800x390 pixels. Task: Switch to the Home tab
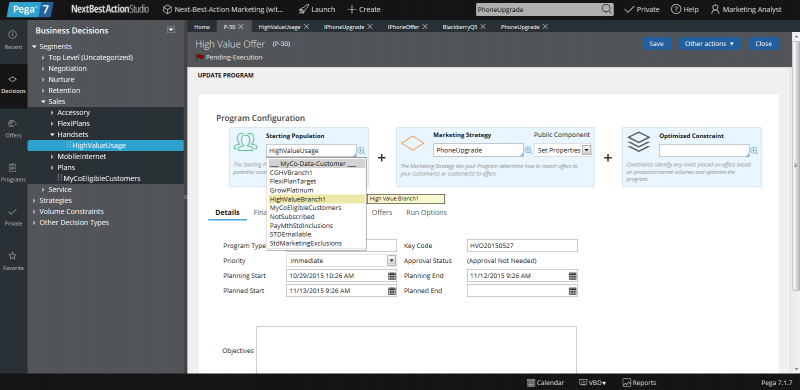pos(202,27)
